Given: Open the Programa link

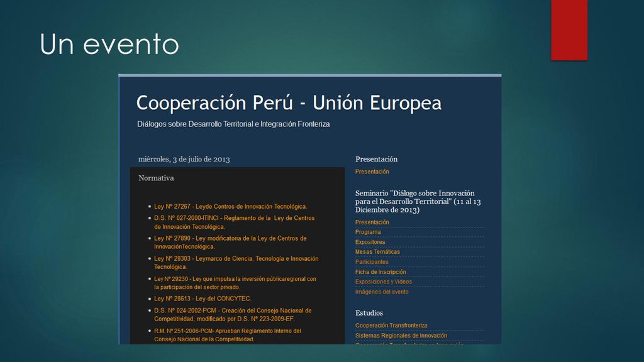Looking at the screenshot, I should (368, 232).
